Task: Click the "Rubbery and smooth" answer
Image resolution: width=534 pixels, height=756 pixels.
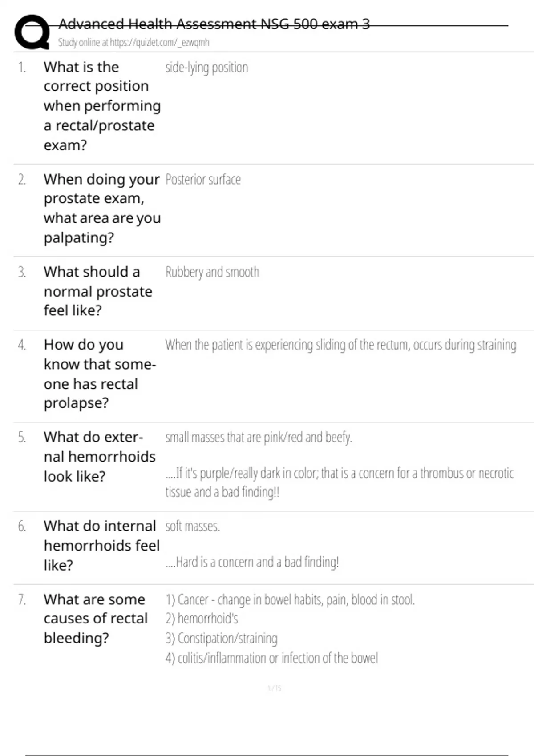Action: (x=212, y=272)
